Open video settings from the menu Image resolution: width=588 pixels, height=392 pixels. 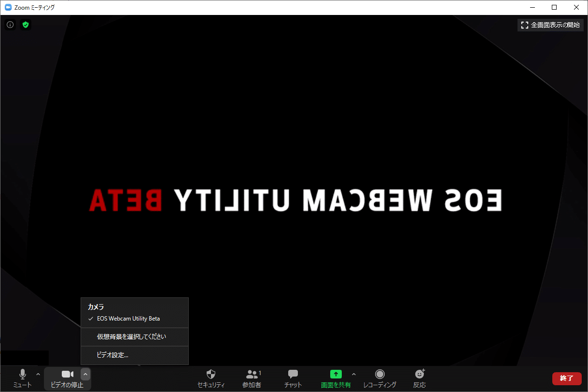click(x=135, y=355)
